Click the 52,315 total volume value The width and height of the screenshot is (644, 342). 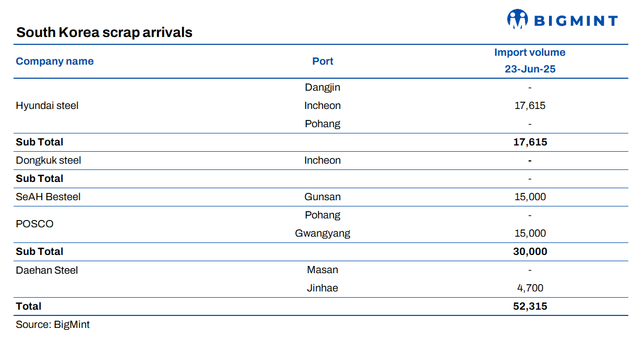click(530, 306)
